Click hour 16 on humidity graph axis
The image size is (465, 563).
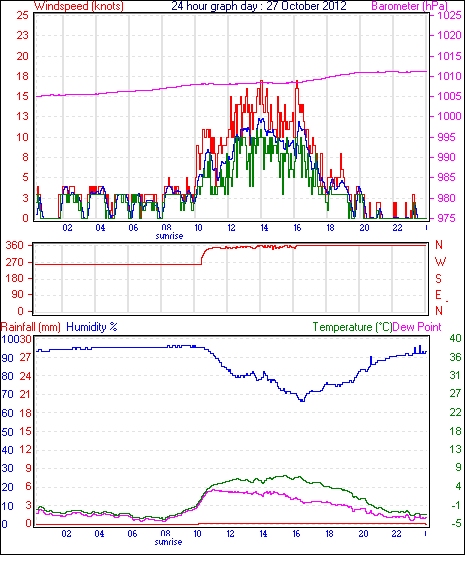(296, 534)
